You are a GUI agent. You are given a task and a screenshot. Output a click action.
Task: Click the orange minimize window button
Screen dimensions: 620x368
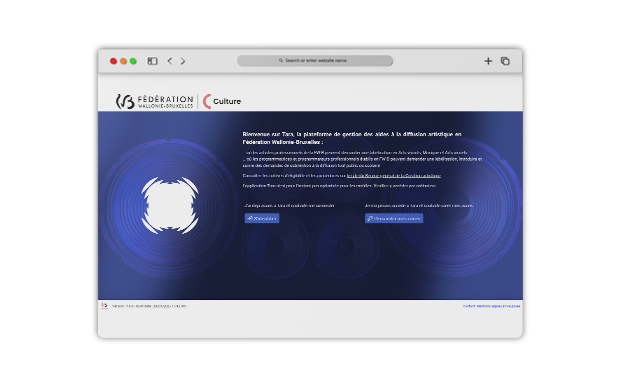click(x=123, y=61)
